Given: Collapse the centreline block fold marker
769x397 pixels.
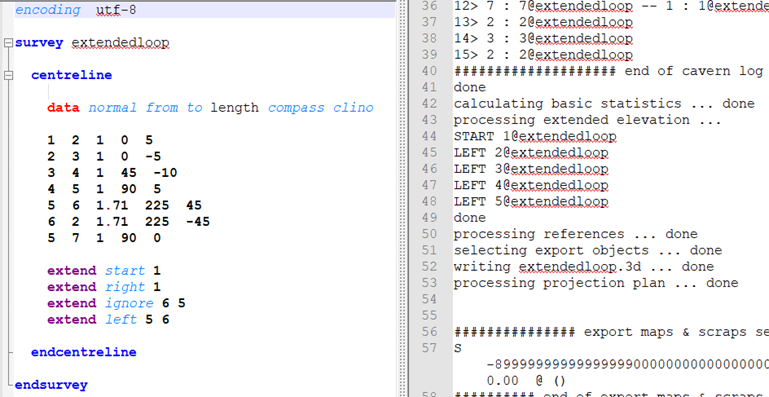Looking at the screenshot, I should tap(8, 76).
